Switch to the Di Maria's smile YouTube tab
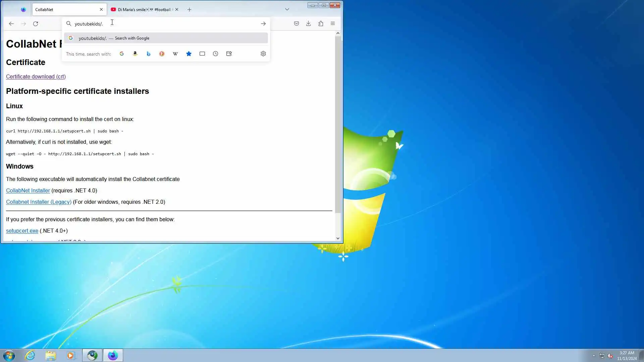Screen dimensions: 644x362 (x=143, y=9)
